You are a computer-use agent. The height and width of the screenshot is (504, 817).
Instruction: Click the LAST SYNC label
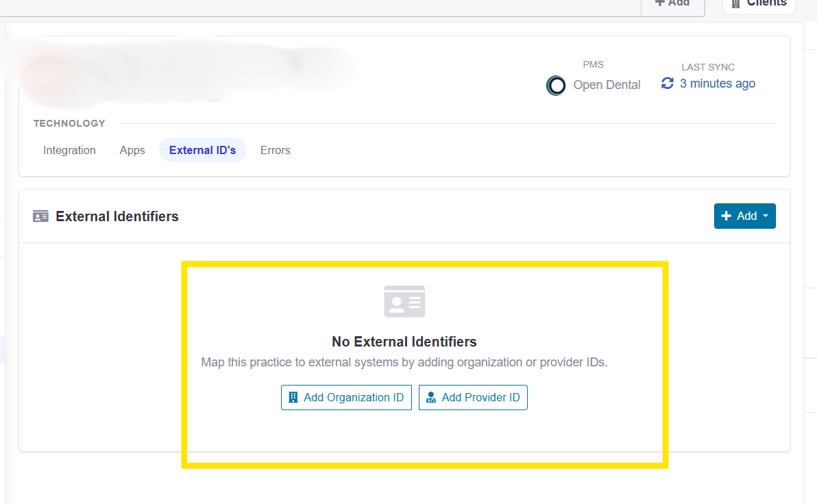click(x=708, y=67)
